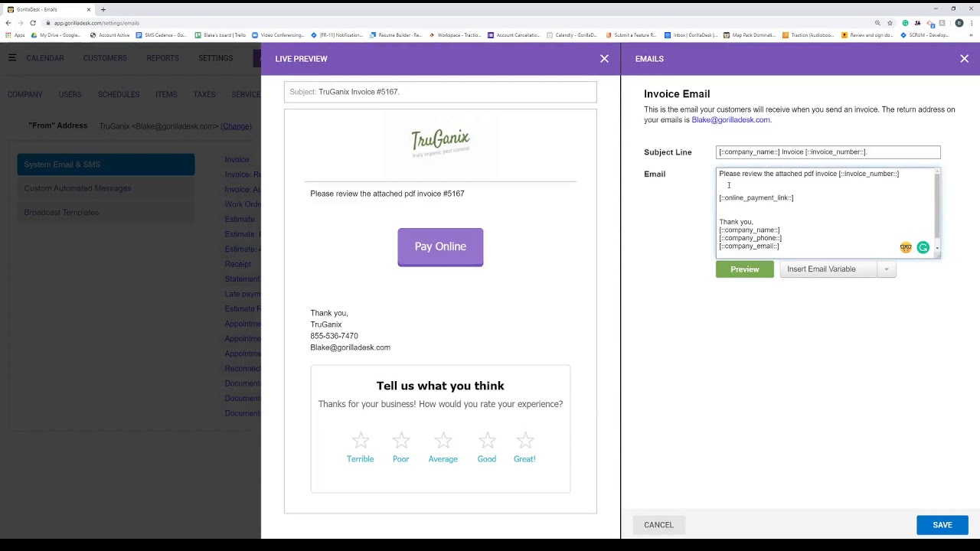Click the zoom magnifier icon in address bar
The width and height of the screenshot is (980, 551).
(877, 23)
